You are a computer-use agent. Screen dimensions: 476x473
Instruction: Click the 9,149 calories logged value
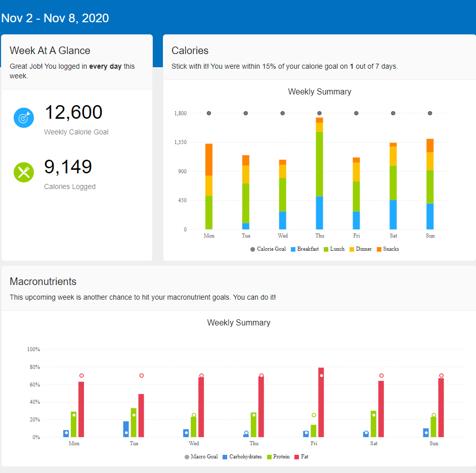(68, 167)
